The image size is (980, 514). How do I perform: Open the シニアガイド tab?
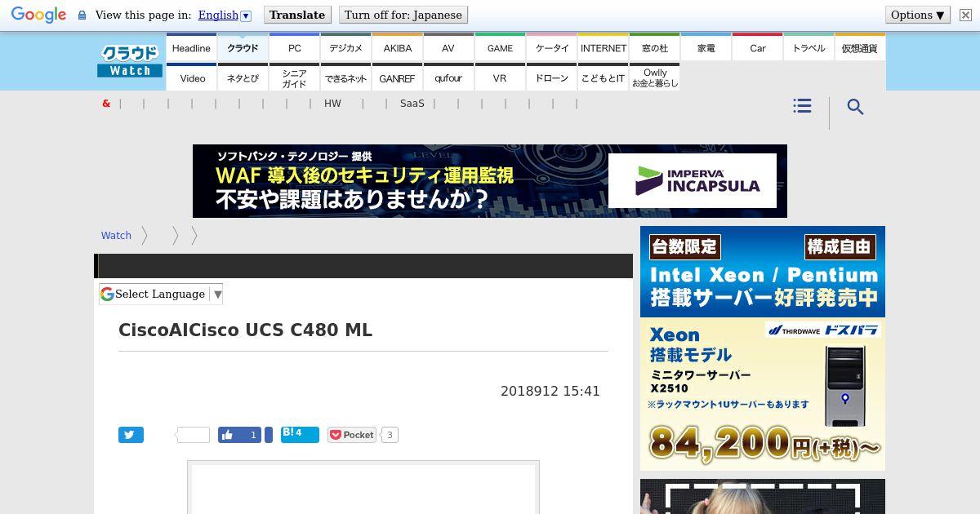click(x=295, y=78)
